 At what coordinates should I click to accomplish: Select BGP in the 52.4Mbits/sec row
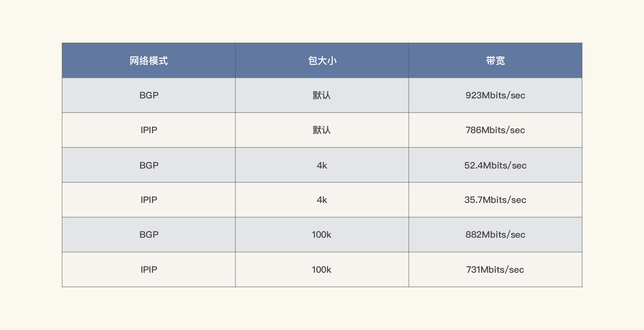[149, 165]
